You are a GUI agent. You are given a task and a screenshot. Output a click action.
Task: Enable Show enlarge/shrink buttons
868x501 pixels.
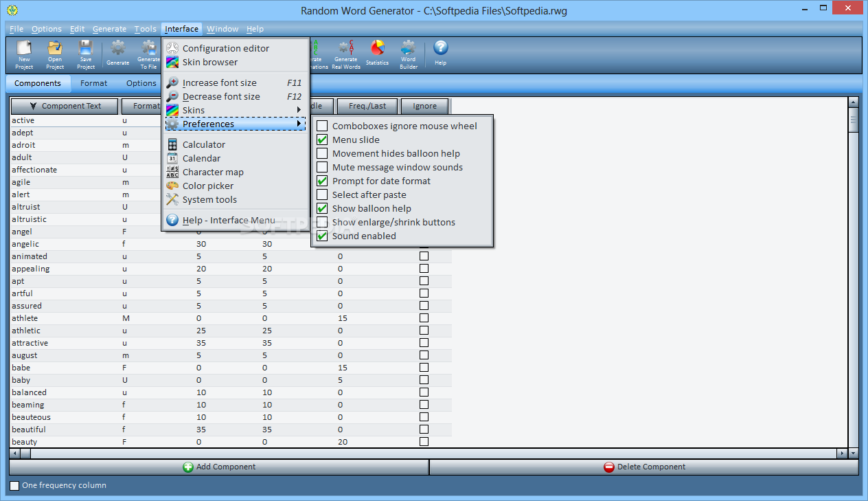point(322,222)
